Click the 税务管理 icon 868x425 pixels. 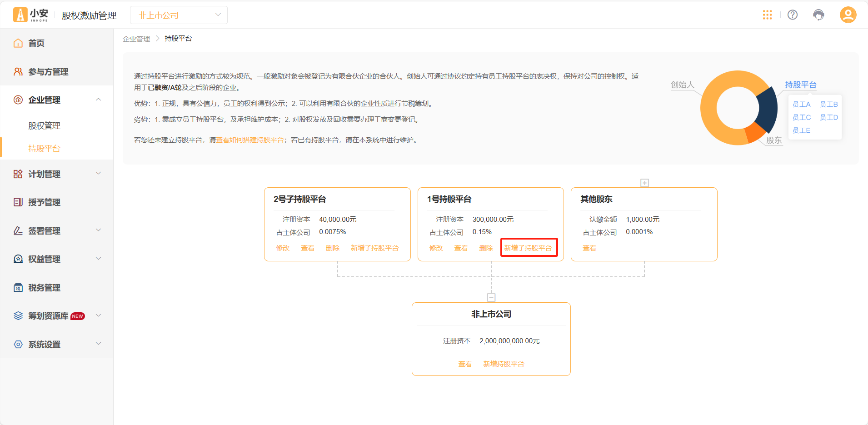(18, 288)
